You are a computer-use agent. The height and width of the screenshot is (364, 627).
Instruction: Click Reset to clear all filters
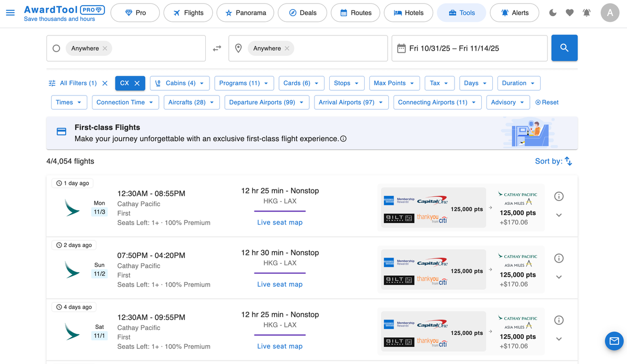click(547, 102)
